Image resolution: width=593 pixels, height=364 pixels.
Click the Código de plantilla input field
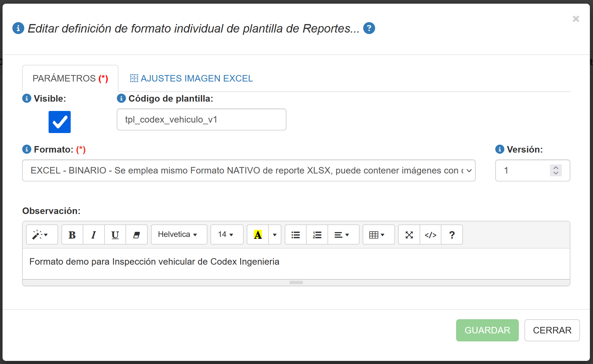tap(201, 119)
